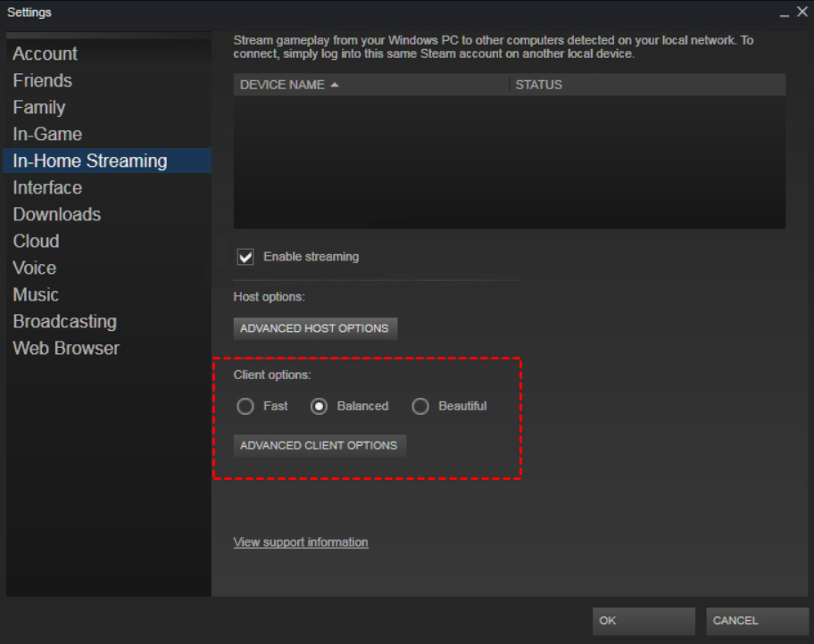This screenshot has width=814, height=644.
Task: Switch to Cloud settings
Action: pyautogui.click(x=36, y=241)
